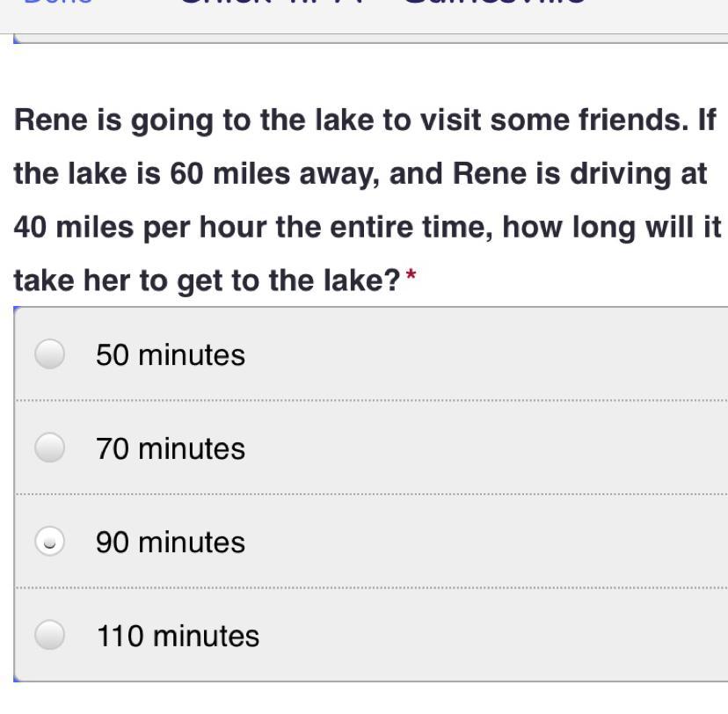The image size is (728, 714).
Task: Click the red required asterisk
Action: pyautogui.click(x=411, y=277)
